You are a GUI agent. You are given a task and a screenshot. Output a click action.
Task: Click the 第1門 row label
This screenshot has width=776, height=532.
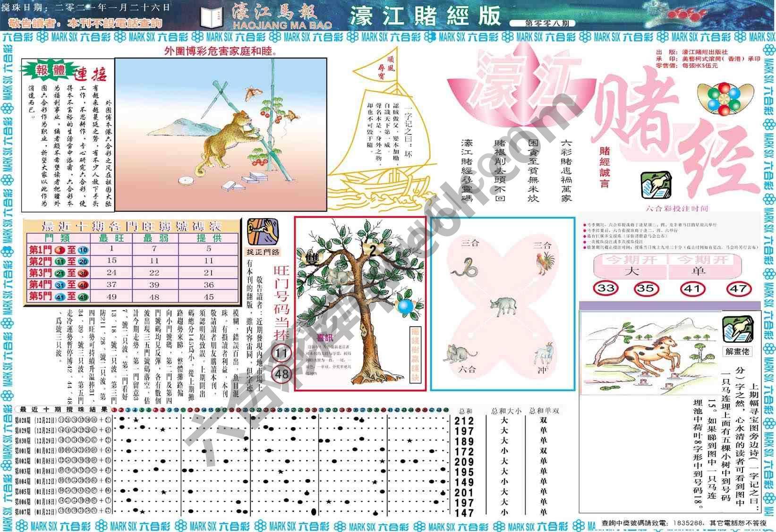coord(59,250)
